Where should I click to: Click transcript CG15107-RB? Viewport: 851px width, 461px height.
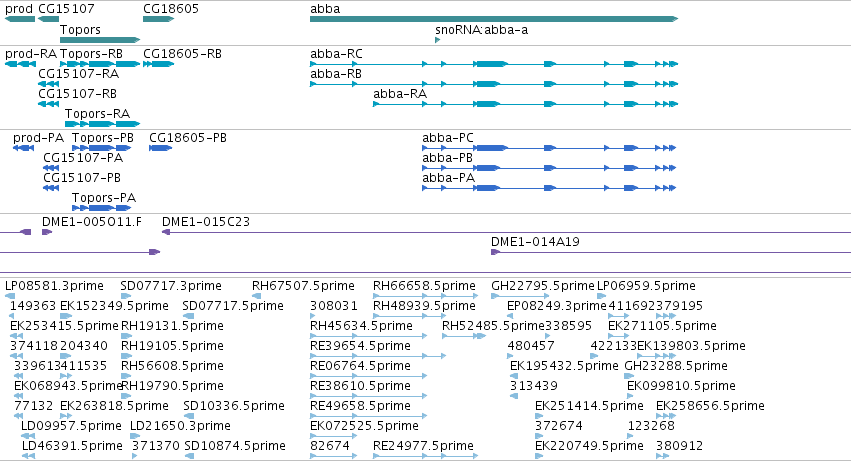tap(78, 94)
